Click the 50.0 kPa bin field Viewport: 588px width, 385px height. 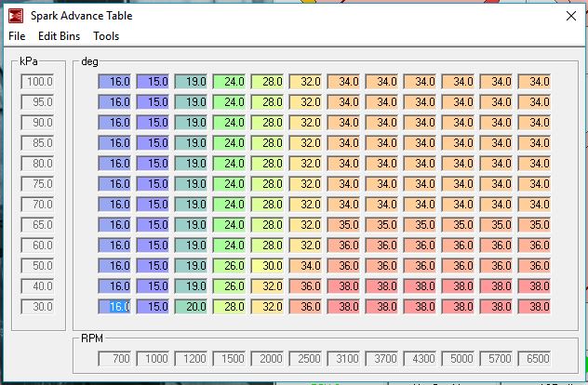pos(37,266)
